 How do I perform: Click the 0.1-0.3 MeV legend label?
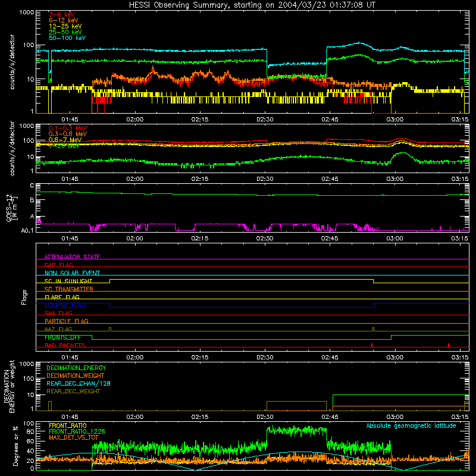(x=68, y=128)
